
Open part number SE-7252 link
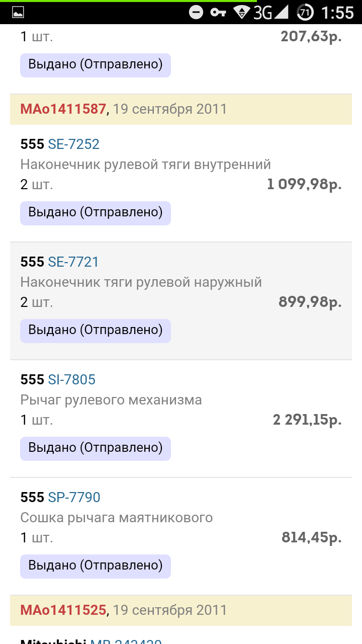pos(74,144)
